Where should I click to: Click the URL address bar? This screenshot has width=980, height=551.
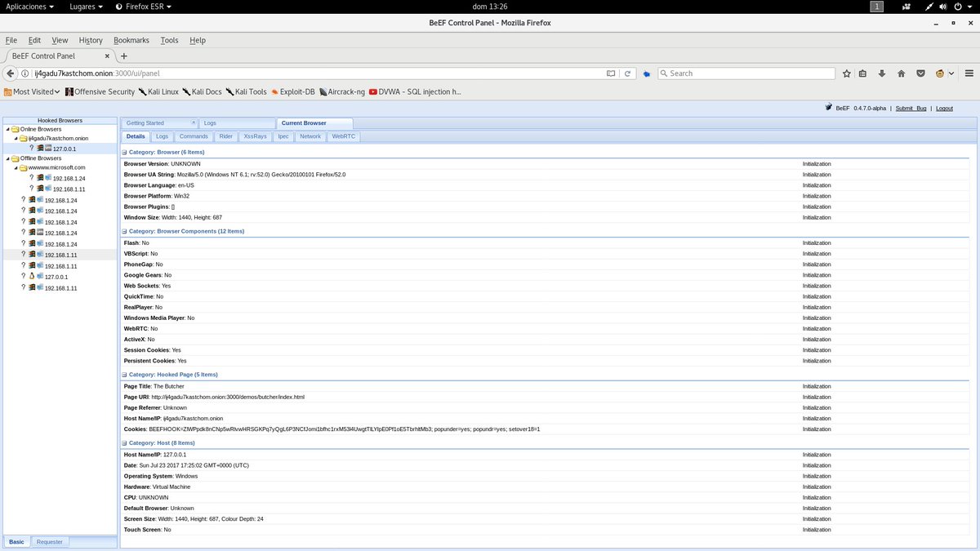318,73
